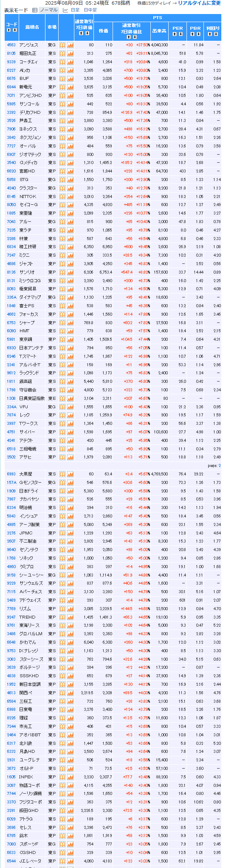Select stock name フジタコーポ
The height and width of the screenshot is (868, 226).
pos(31,802)
